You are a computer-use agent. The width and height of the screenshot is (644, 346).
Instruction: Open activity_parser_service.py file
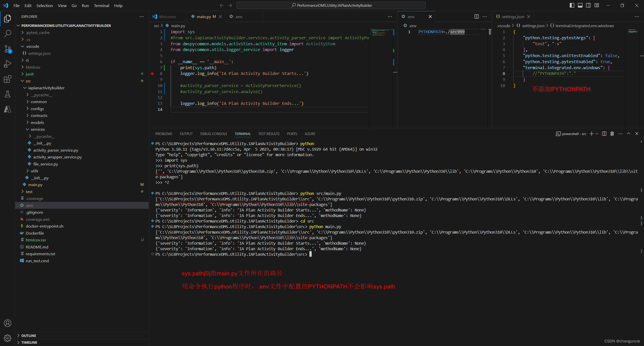tap(56, 150)
